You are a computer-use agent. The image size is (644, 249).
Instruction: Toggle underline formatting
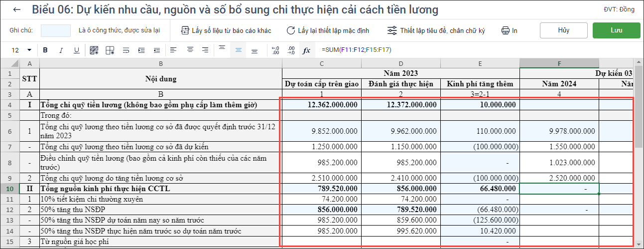pyautogui.click(x=77, y=50)
